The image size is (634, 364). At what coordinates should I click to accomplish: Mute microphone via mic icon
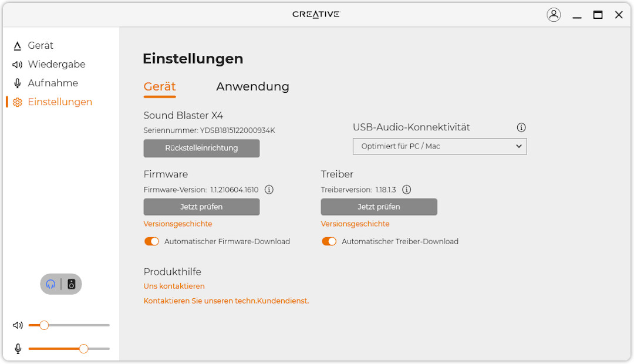coord(18,349)
